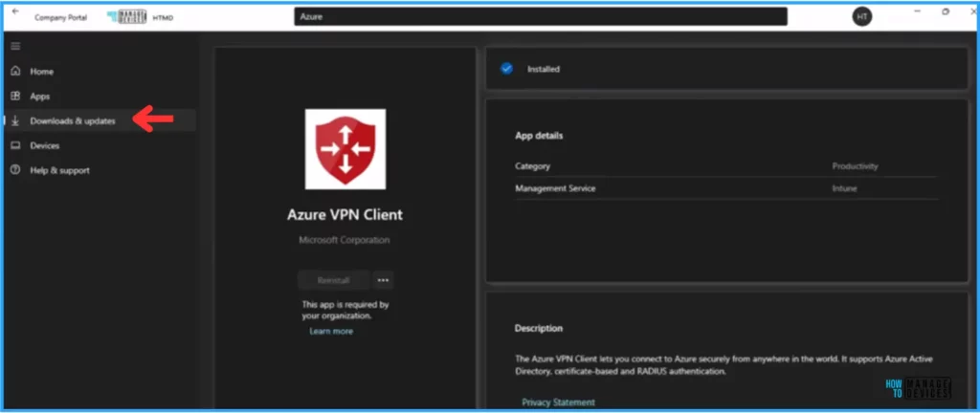Click the Installed status text
The width and height of the screenshot is (980, 413).
pyautogui.click(x=544, y=69)
